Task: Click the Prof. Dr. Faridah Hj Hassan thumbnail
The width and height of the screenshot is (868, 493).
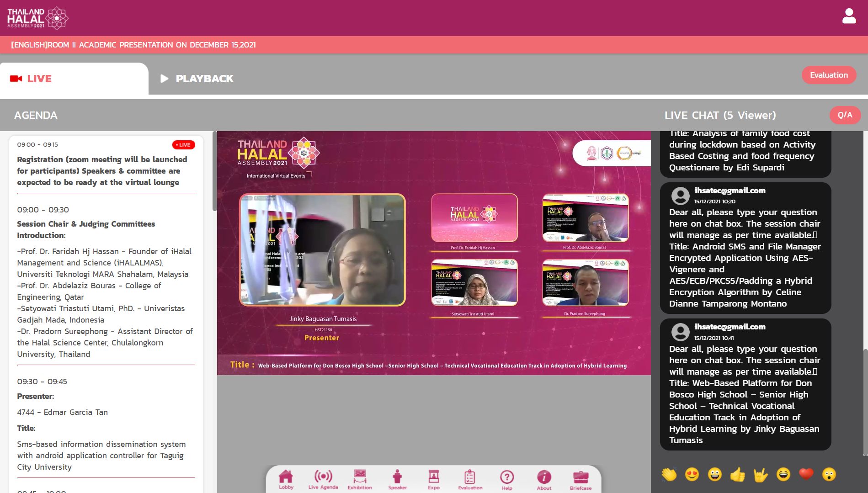Action: pos(474,218)
